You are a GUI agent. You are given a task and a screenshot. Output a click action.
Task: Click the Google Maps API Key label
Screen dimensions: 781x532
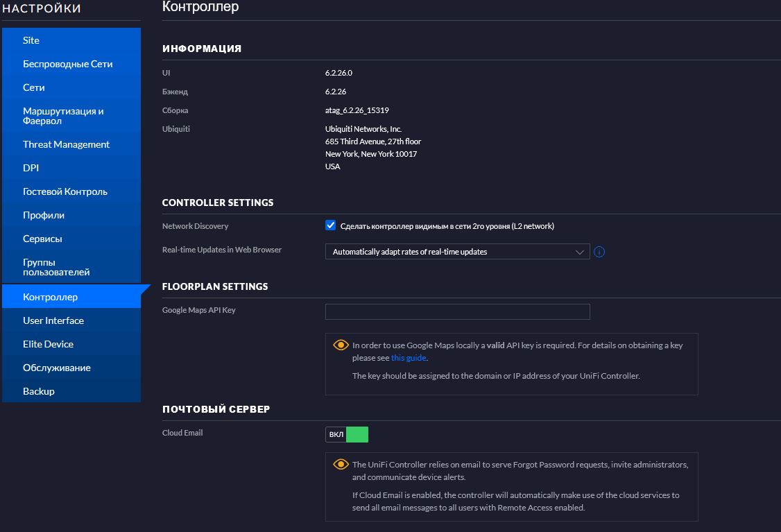(x=199, y=310)
